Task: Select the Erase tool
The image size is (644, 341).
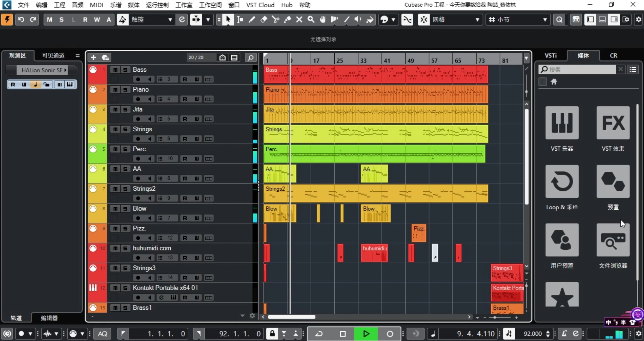Action: [x=264, y=20]
